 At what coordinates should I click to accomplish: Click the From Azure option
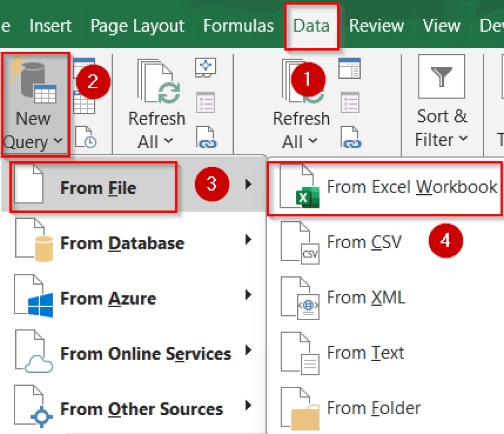coord(108,297)
